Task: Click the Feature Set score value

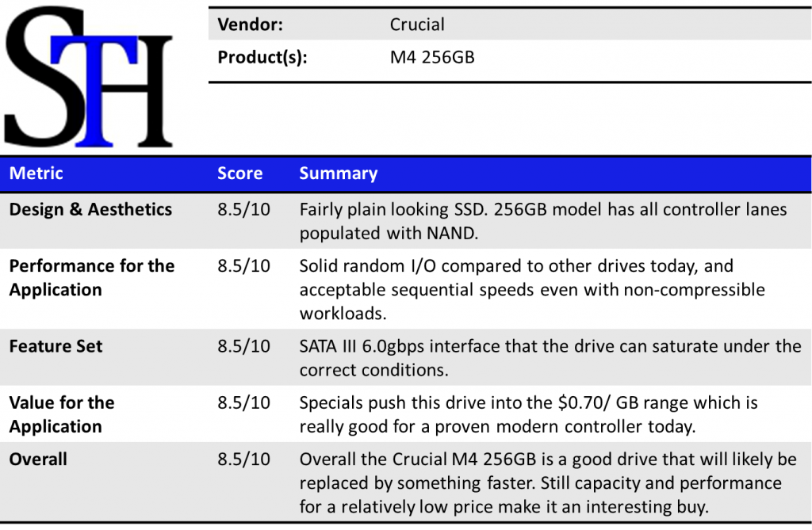Action: click(243, 346)
